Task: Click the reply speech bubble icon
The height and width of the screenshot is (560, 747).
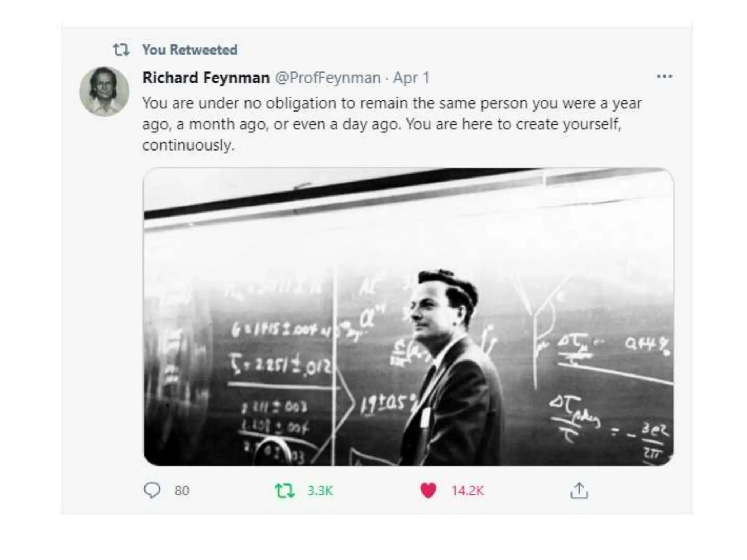Action: tap(152, 490)
